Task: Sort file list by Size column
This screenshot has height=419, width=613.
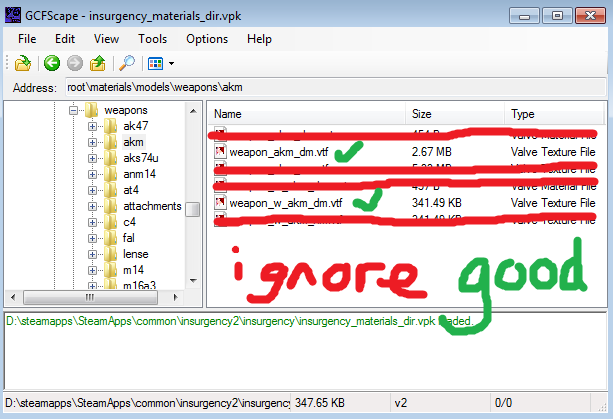Action: click(455, 114)
